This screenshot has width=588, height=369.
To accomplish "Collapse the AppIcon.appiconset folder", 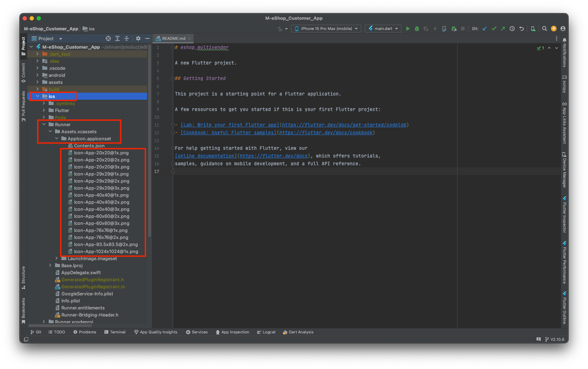I will (56, 139).
